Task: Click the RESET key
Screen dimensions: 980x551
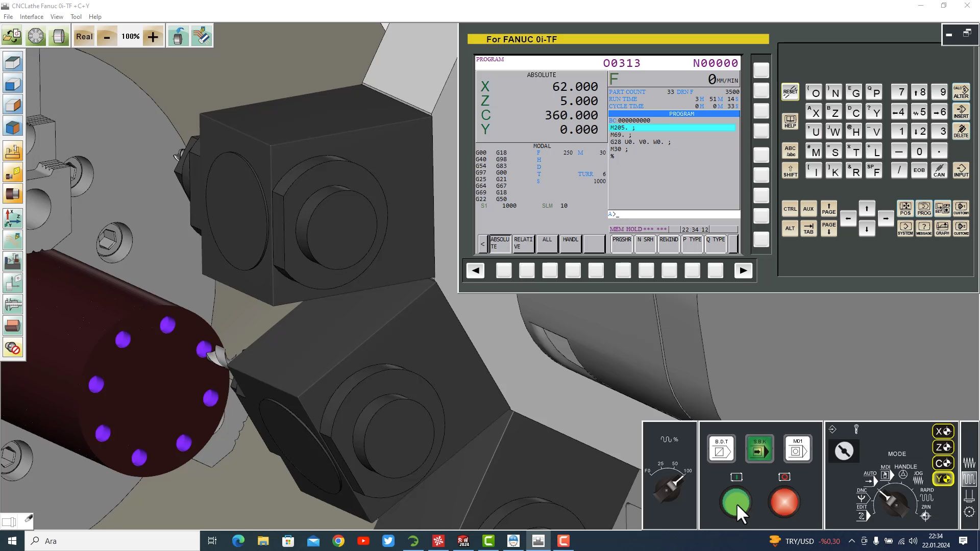Action: (x=790, y=92)
